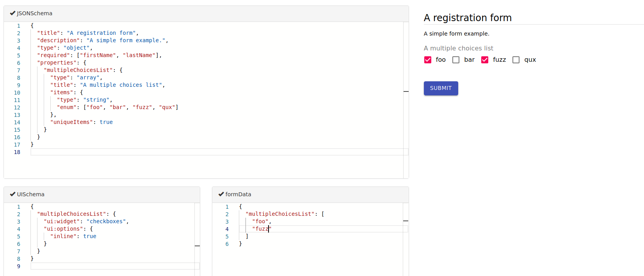The height and width of the screenshot is (276, 644).
Task: Click the UISchema editor scrollbar track
Action: pyautogui.click(x=197, y=239)
